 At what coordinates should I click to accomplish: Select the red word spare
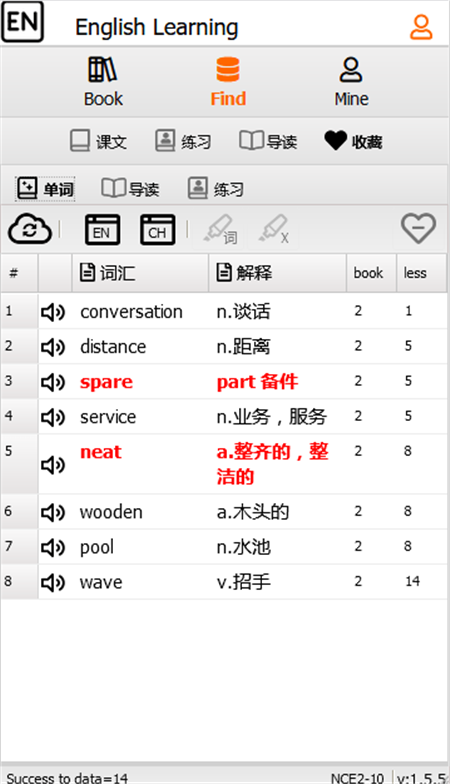pos(106,382)
